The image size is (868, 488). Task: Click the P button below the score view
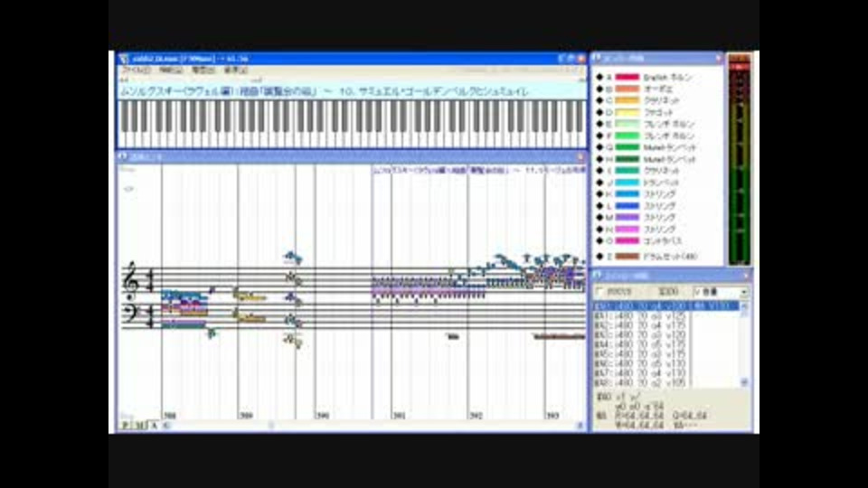[x=125, y=425]
